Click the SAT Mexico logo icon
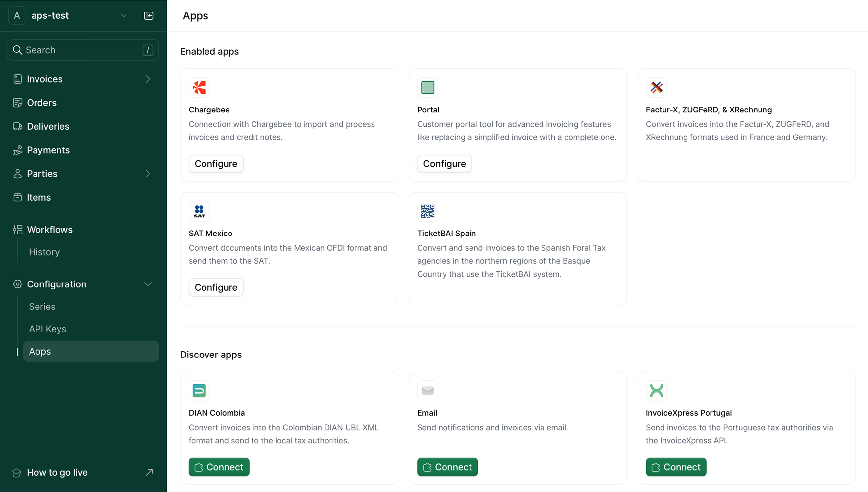 pyautogui.click(x=199, y=211)
